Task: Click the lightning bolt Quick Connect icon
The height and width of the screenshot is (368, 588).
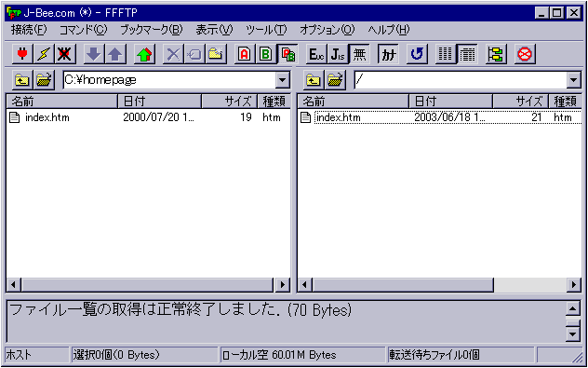Action: [44, 55]
